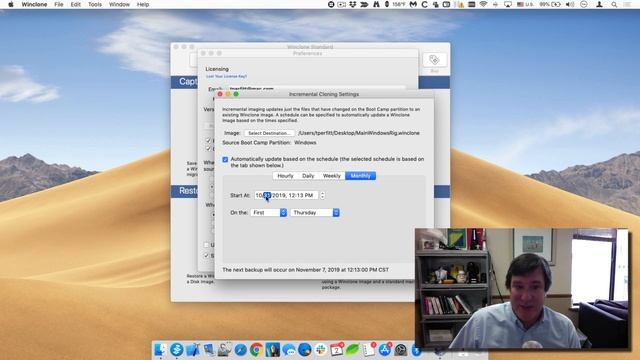Screen dimensions: 640x360
Task: Open the Wi-Fi status menu
Action: pyautogui.click(x=483, y=4)
